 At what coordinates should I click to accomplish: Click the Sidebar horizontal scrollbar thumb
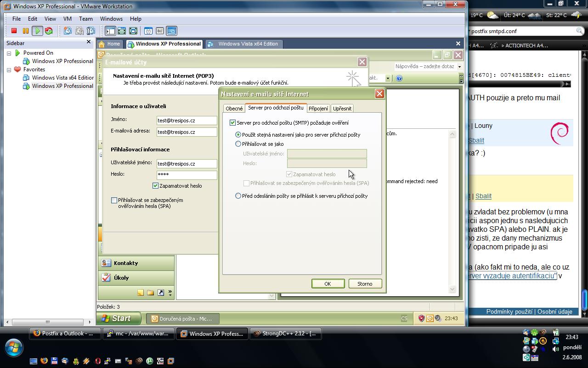[47, 322]
